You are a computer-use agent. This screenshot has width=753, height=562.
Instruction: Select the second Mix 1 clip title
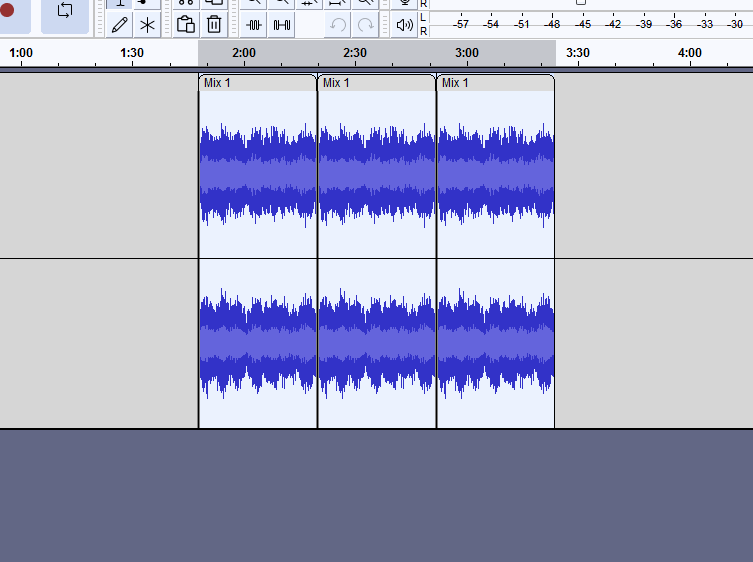(376, 83)
